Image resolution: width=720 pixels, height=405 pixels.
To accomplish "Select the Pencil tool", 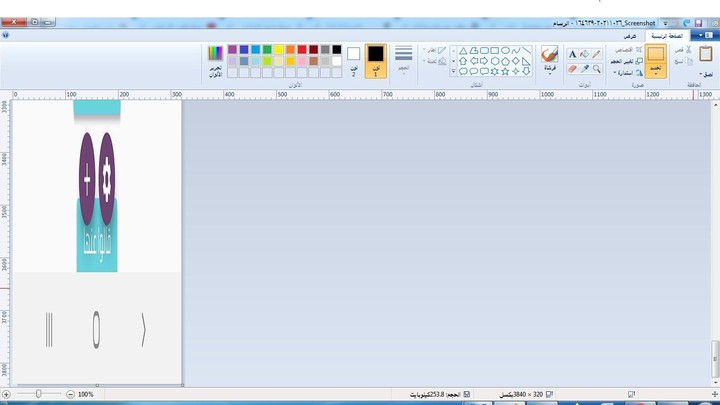I will (596, 54).
